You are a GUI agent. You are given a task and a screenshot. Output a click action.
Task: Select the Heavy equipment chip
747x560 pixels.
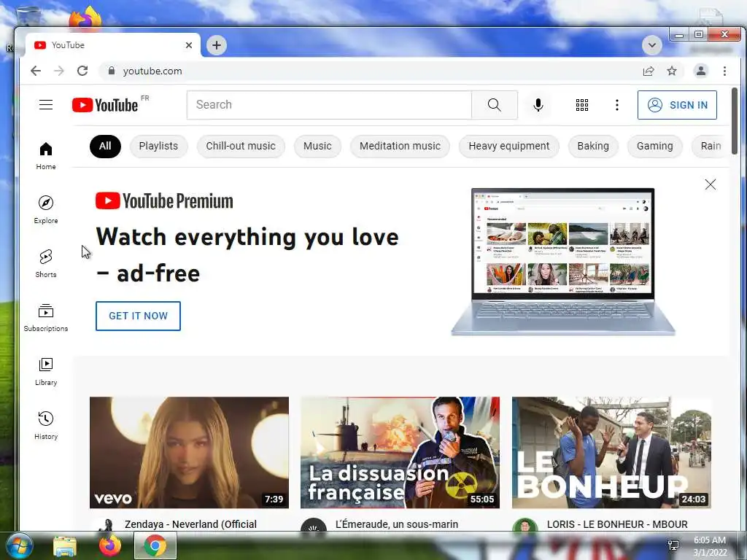(508, 146)
